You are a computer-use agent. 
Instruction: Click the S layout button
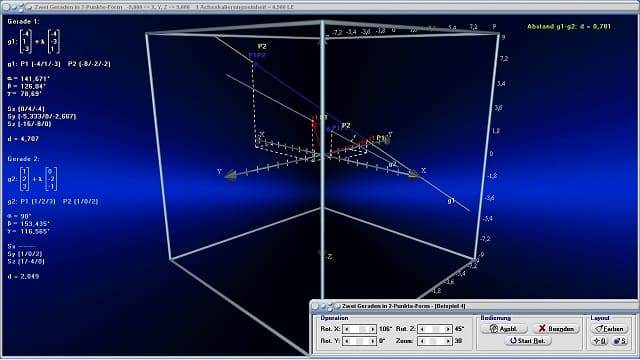(620, 341)
